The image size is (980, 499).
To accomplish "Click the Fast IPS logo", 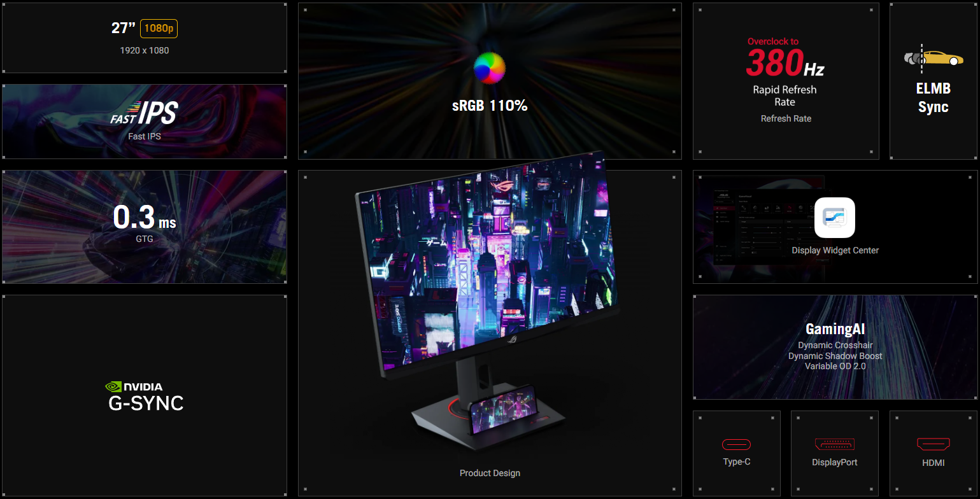I will (144, 114).
